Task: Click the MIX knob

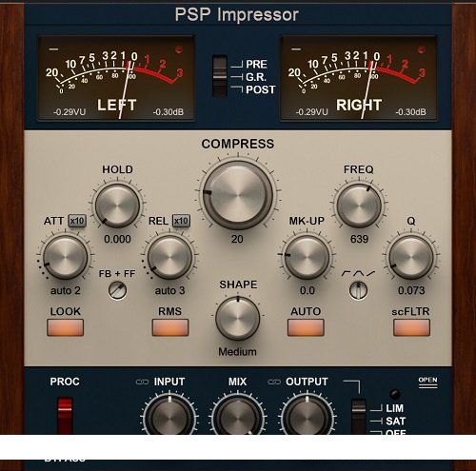Action: 238,416
